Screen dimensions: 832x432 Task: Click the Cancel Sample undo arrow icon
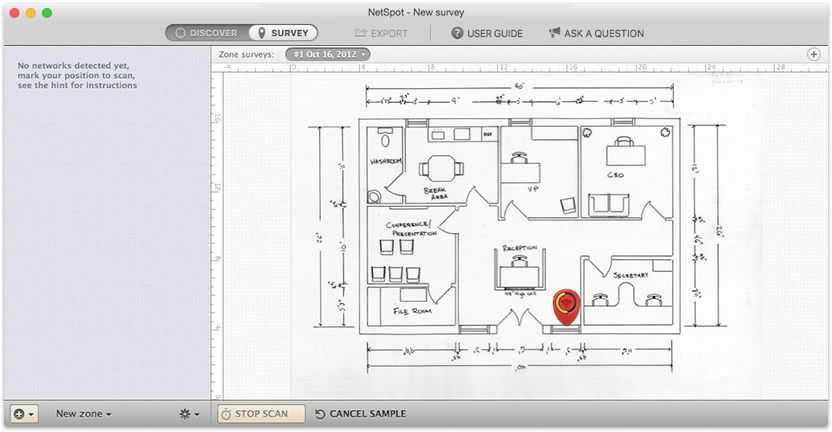pos(320,413)
